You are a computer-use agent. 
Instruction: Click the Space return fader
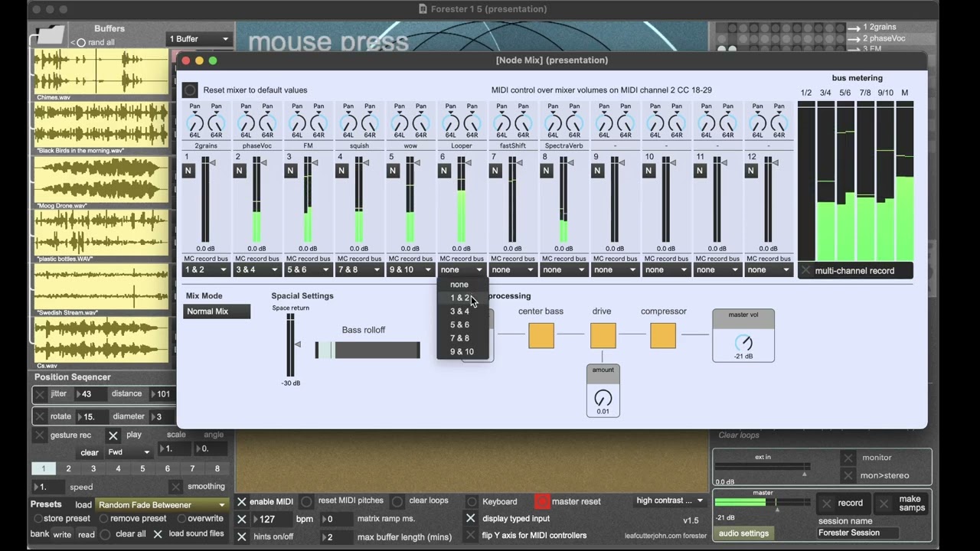[289, 345]
